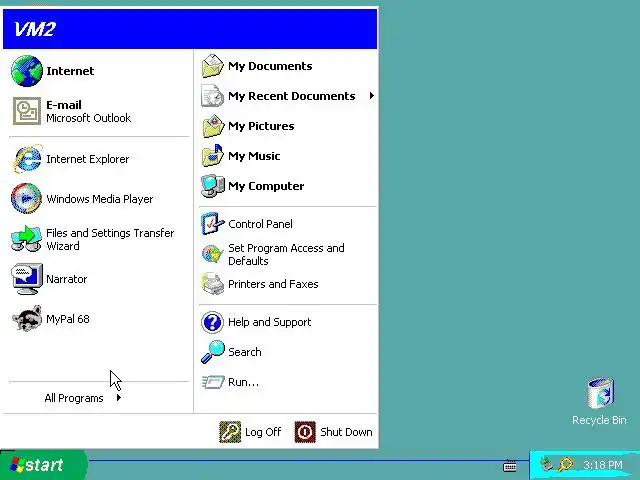Choose the Control Panel menu label
The width and height of the screenshot is (640, 480).
(260, 224)
